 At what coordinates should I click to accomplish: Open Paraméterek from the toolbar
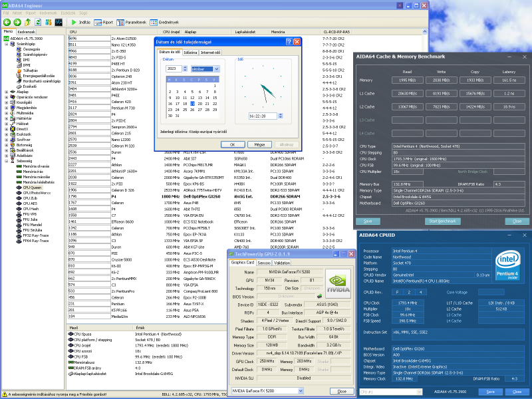click(131, 23)
